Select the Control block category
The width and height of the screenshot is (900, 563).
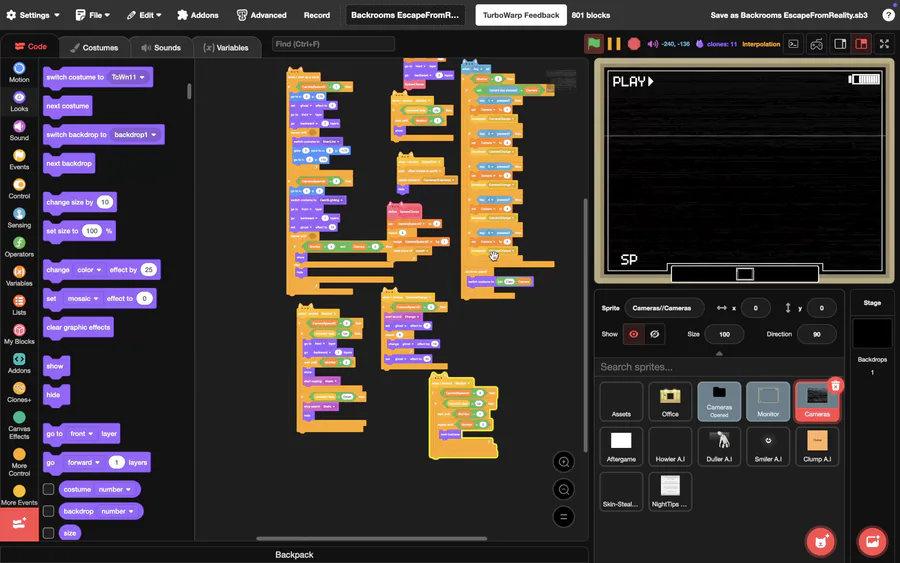tap(19, 189)
